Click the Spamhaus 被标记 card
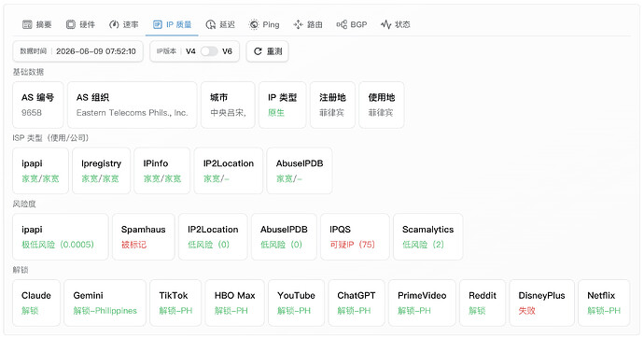The height and width of the screenshot is (338, 644). pyautogui.click(x=144, y=236)
